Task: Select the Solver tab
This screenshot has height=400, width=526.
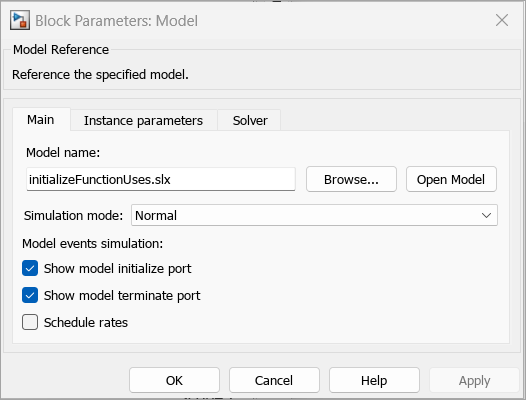Action: pos(250,120)
